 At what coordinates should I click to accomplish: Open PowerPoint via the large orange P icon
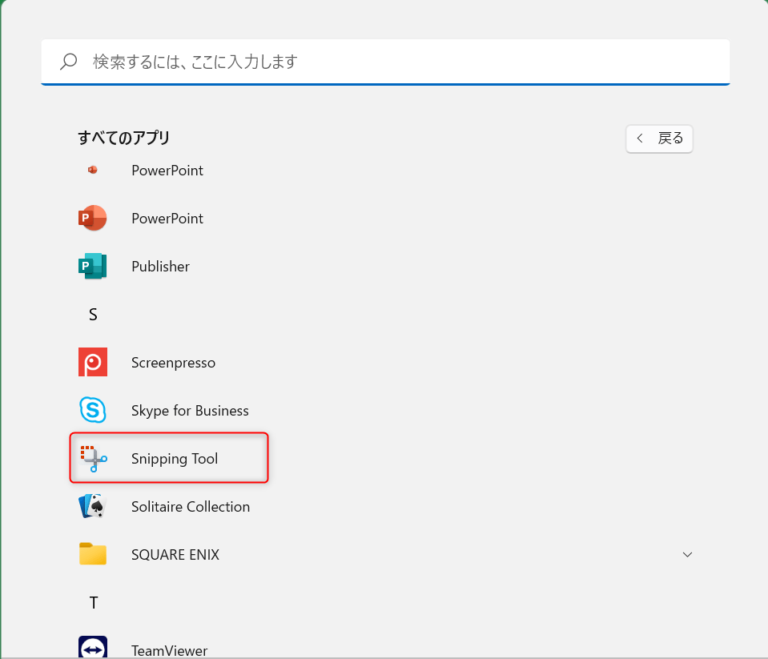coord(93,218)
